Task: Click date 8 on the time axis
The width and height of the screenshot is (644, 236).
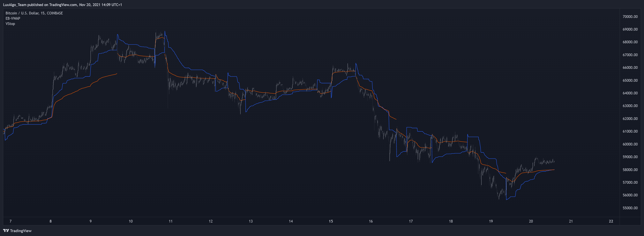Action: (50, 221)
